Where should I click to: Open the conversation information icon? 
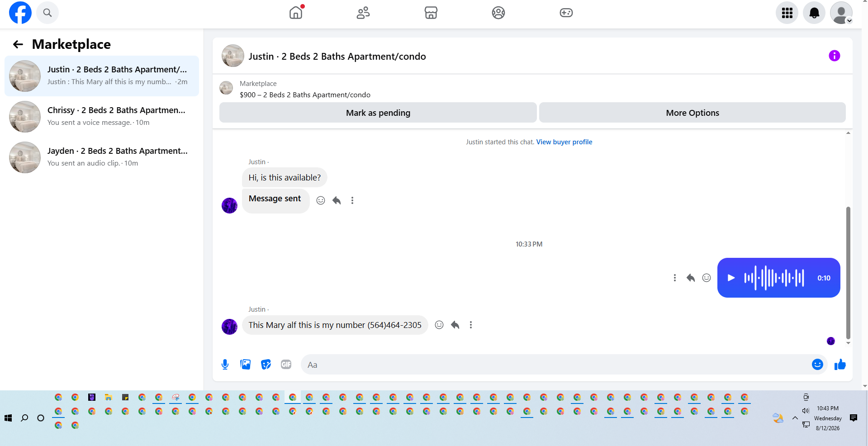click(835, 56)
